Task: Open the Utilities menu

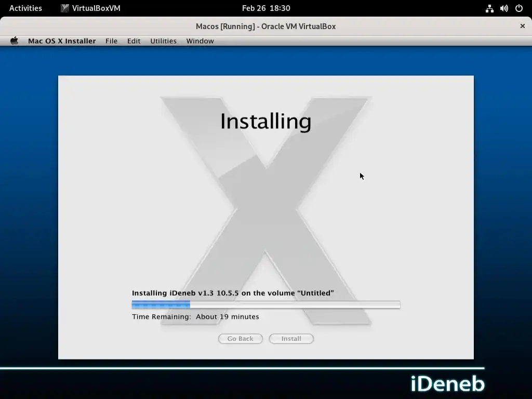Action: click(x=163, y=41)
